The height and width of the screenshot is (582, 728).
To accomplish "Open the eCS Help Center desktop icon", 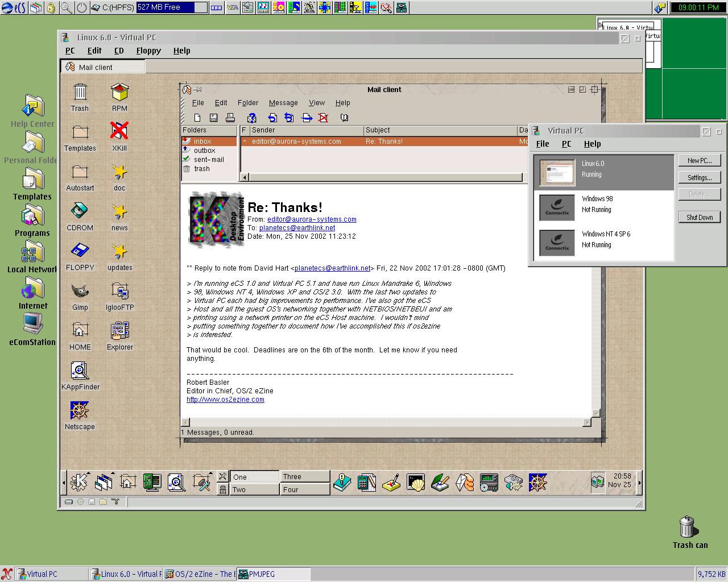I will tap(32, 112).
